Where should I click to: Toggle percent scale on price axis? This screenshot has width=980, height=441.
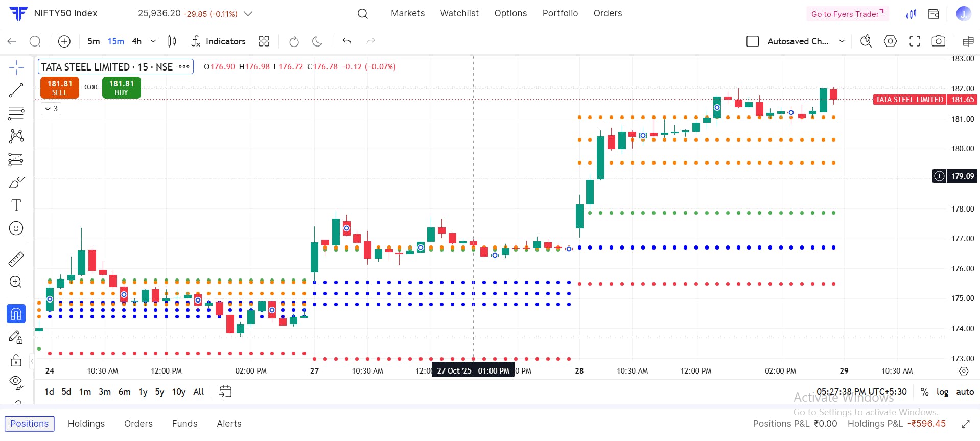[x=925, y=392]
